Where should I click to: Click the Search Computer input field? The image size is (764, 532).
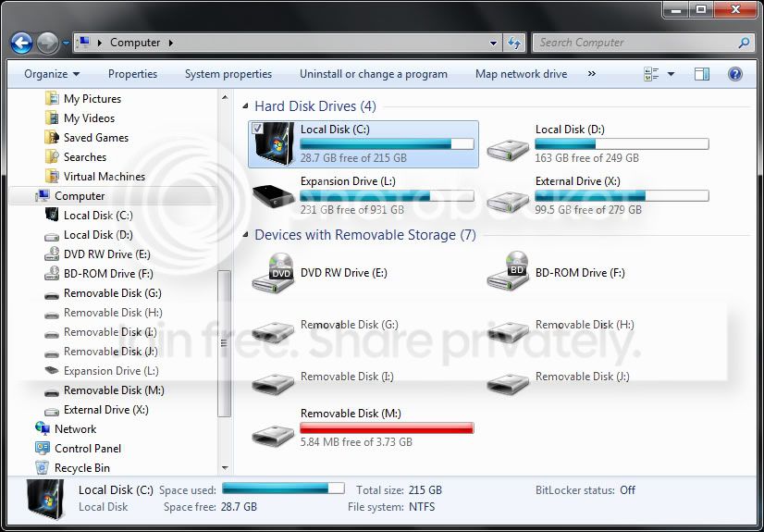tap(635, 43)
